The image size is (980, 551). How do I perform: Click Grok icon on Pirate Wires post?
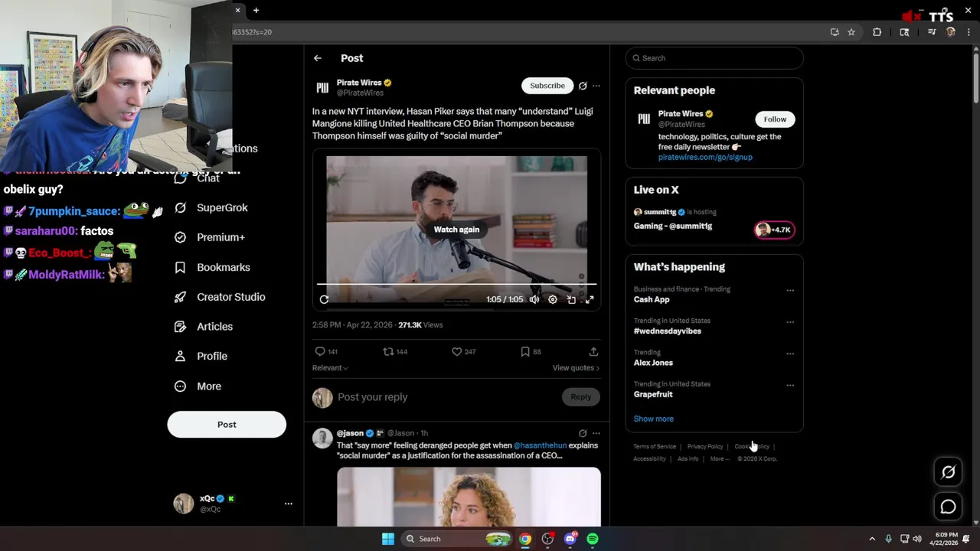click(583, 86)
